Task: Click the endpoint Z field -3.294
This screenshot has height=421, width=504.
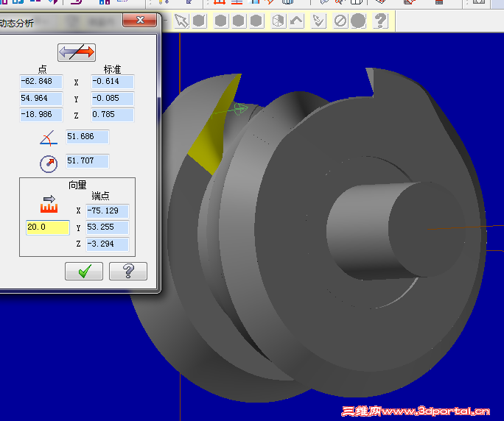Action: coord(108,244)
